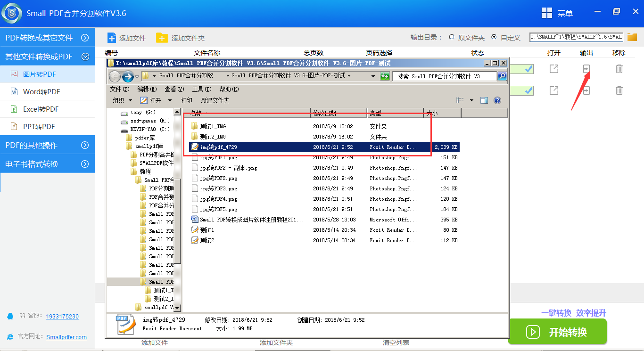
Task: Select PPT转PDF in sidebar
Action: click(x=47, y=126)
